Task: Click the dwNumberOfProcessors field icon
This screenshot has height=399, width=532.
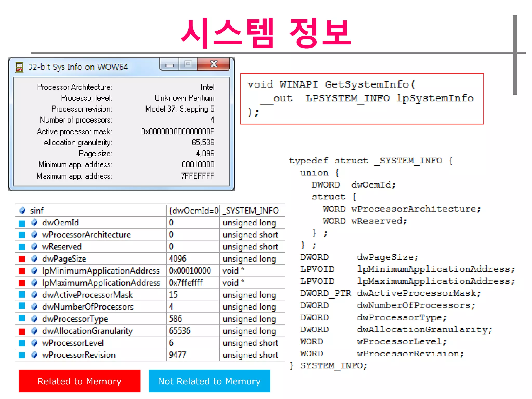Action: (34, 307)
